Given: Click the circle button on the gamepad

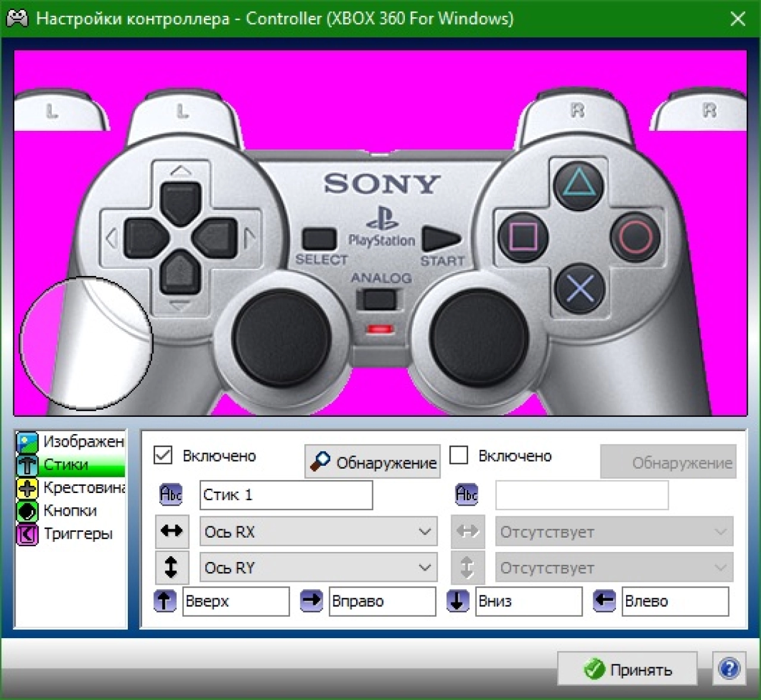Looking at the screenshot, I should [x=636, y=237].
